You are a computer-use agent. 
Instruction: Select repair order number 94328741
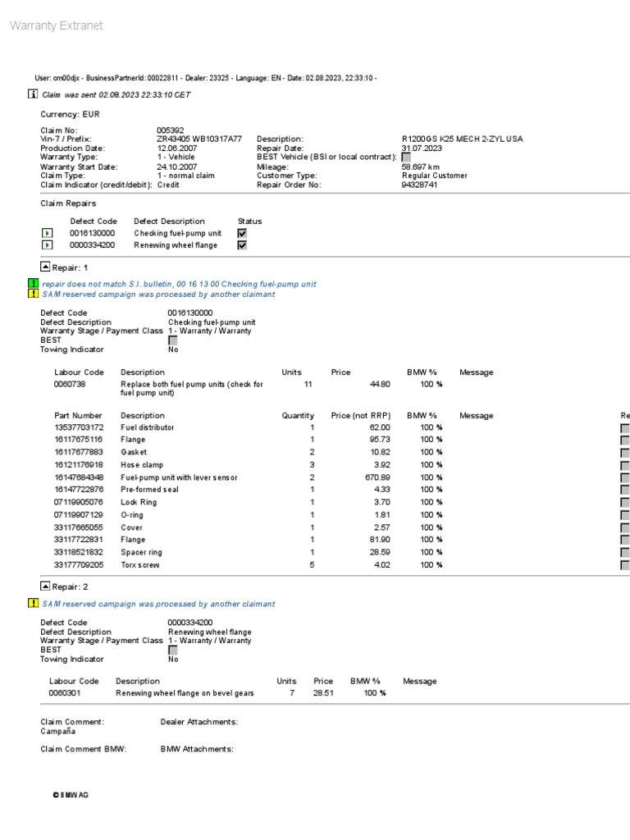pos(419,185)
